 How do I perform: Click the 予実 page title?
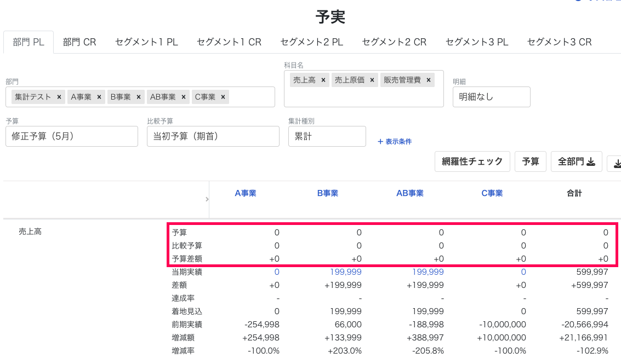point(331,17)
